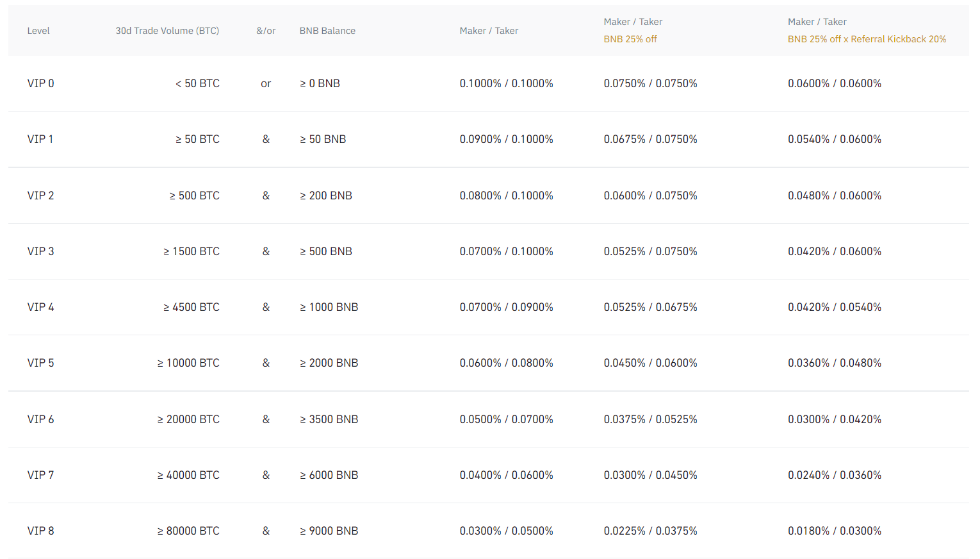Click the ≥ 1500 BTC volume cell
Viewport: 980px width, 559px height.
pos(192,251)
